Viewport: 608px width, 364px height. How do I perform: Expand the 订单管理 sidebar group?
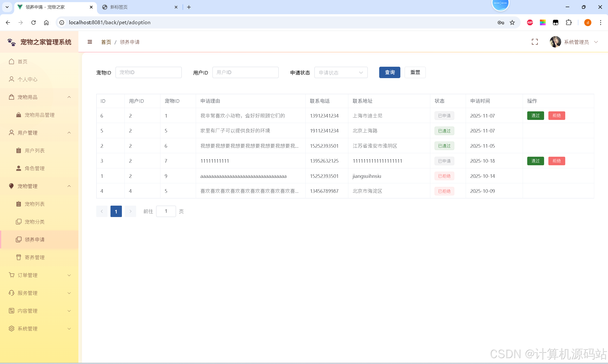click(x=39, y=275)
